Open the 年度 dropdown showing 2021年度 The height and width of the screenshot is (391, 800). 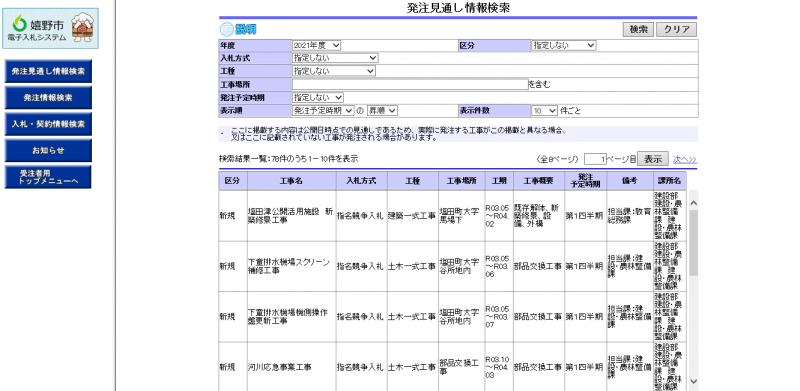click(x=316, y=45)
